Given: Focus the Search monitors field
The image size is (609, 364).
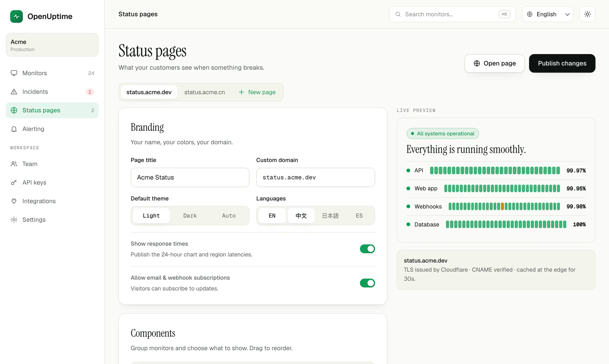Looking at the screenshot, I should pyautogui.click(x=452, y=14).
